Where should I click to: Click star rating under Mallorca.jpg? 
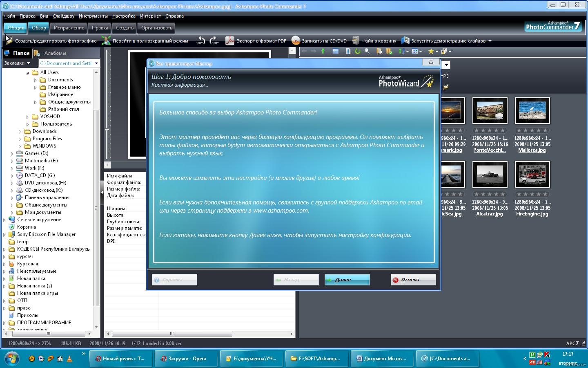coord(532,130)
